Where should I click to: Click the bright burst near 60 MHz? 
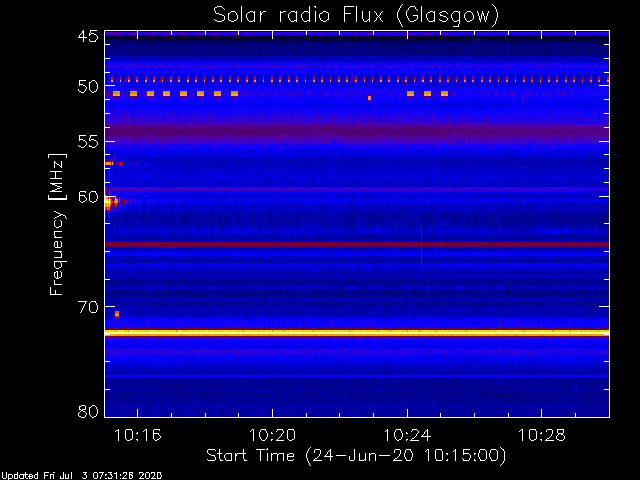pos(109,202)
